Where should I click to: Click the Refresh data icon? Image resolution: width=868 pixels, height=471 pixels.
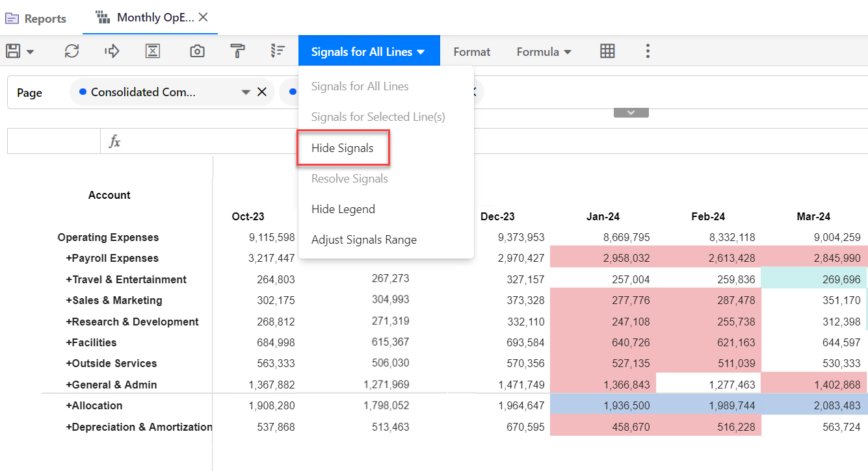click(x=72, y=51)
